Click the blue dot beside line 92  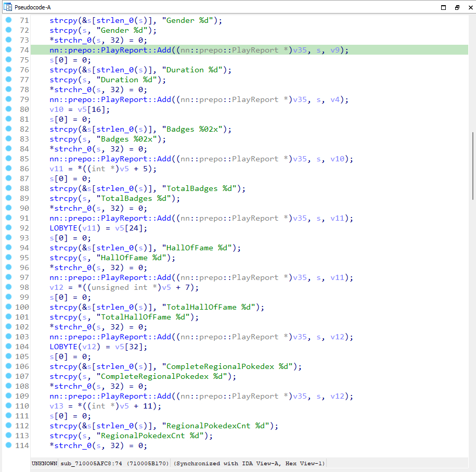pyautogui.click(x=8, y=228)
